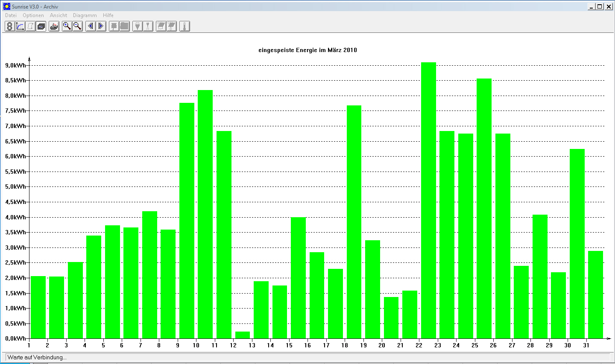
Task: Click the thermometer toolbar icon
Action: tap(184, 26)
